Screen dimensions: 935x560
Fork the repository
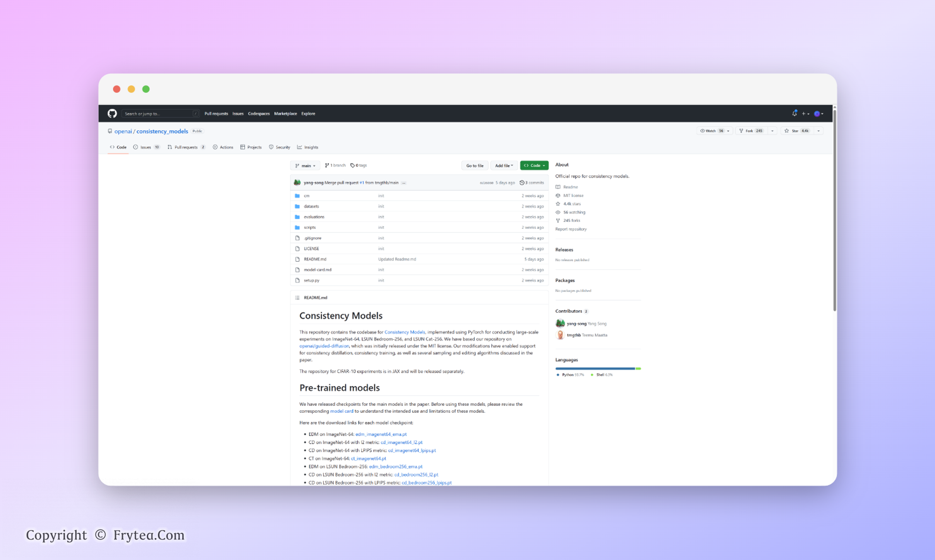tap(750, 131)
